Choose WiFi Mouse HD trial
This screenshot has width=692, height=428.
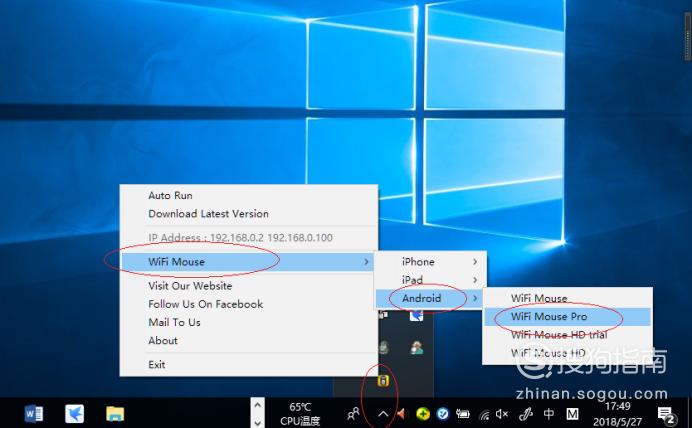[x=568, y=335]
